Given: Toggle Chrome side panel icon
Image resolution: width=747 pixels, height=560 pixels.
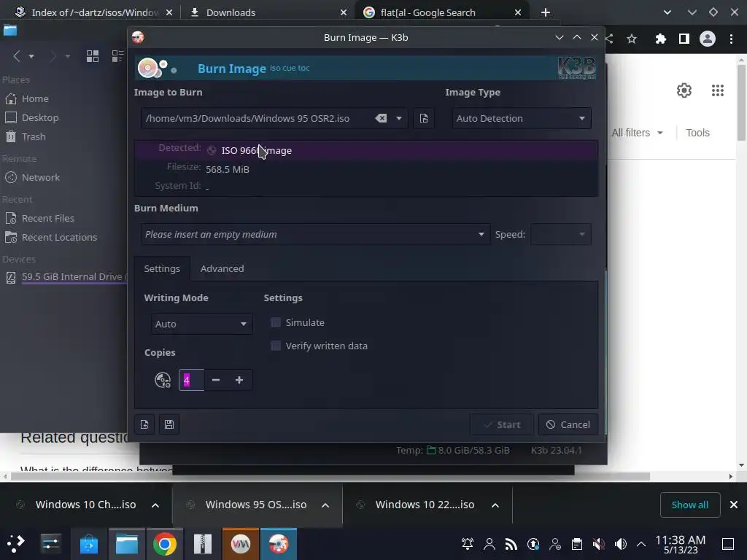Looking at the screenshot, I should tap(684, 39).
